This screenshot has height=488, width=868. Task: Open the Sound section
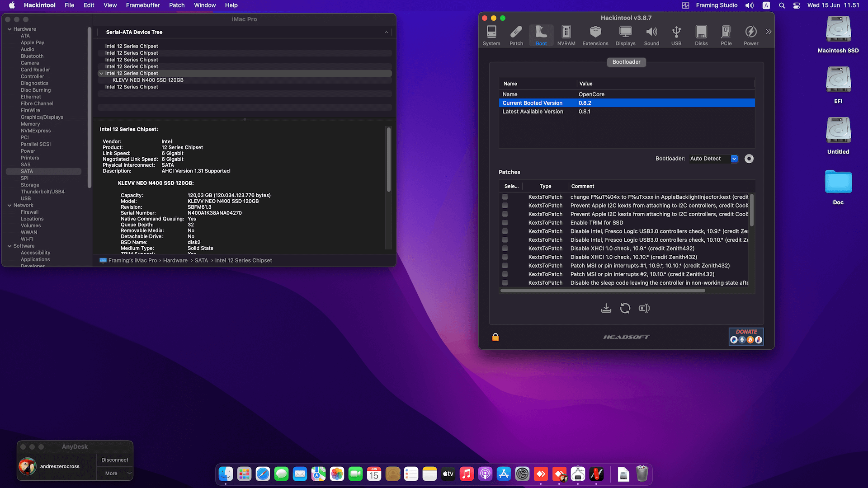(x=651, y=36)
